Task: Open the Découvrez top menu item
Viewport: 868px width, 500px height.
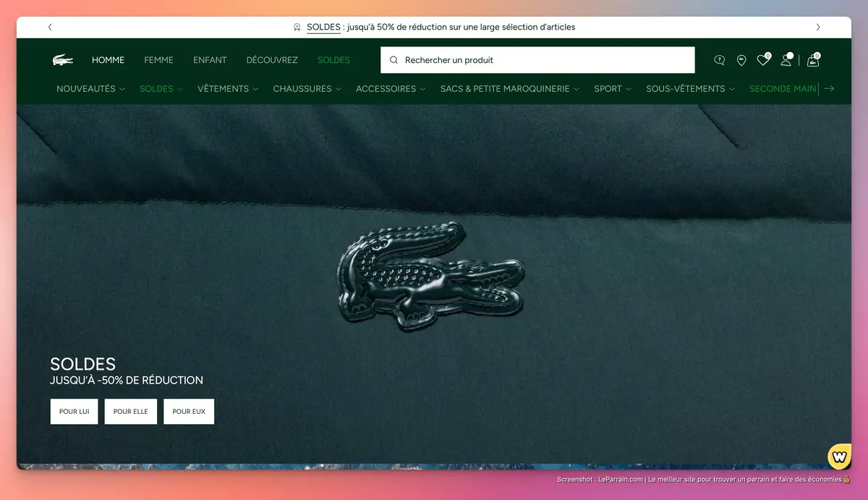Action: [x=272, y=60]
